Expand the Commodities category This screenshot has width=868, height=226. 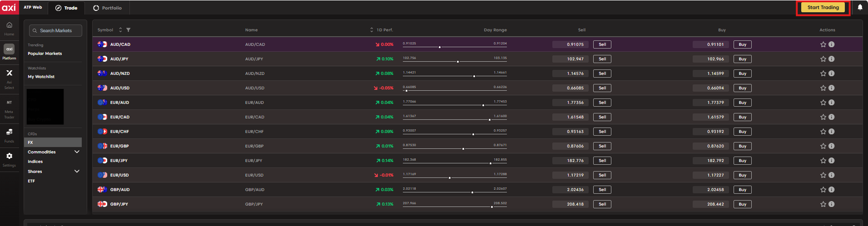click(77, 152)
